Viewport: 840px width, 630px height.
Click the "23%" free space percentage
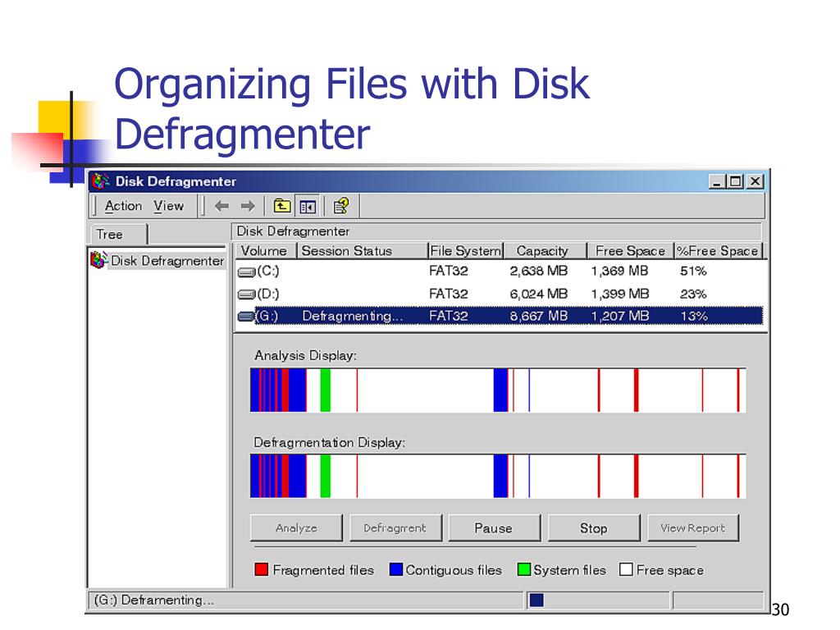click(x=693, y=294)
